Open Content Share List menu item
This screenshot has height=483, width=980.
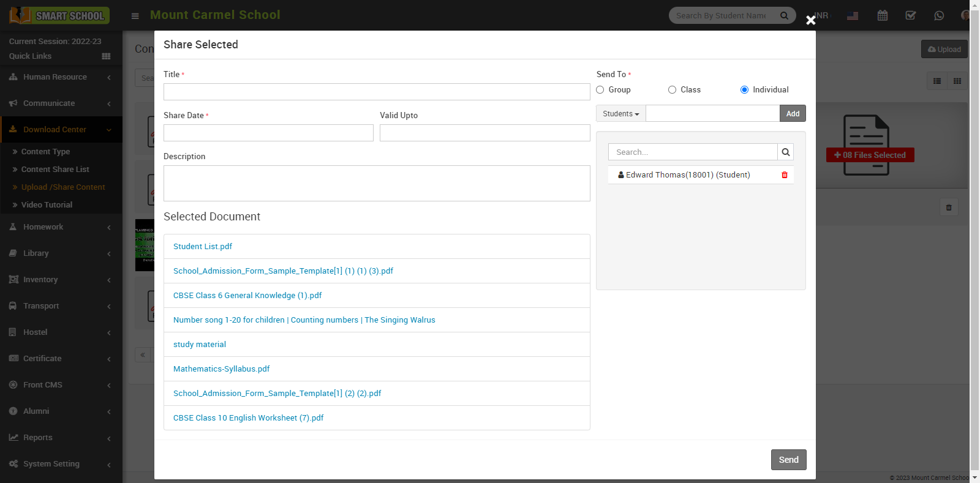[55, 170]
